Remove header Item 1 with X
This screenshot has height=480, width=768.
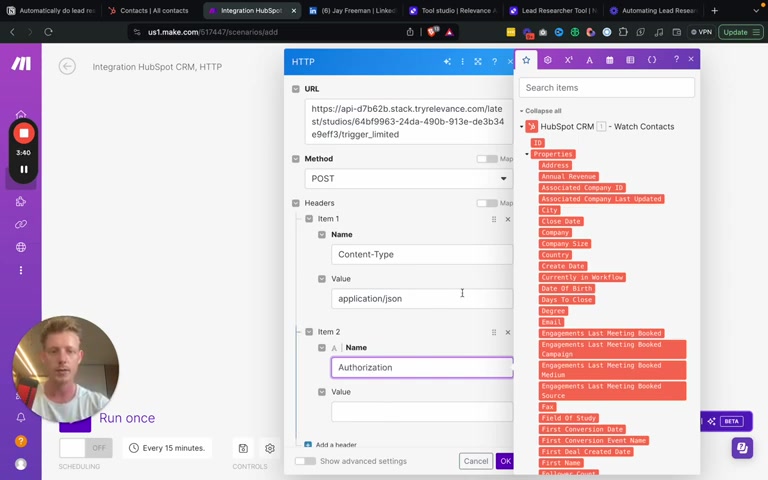(x=508, y=219)
